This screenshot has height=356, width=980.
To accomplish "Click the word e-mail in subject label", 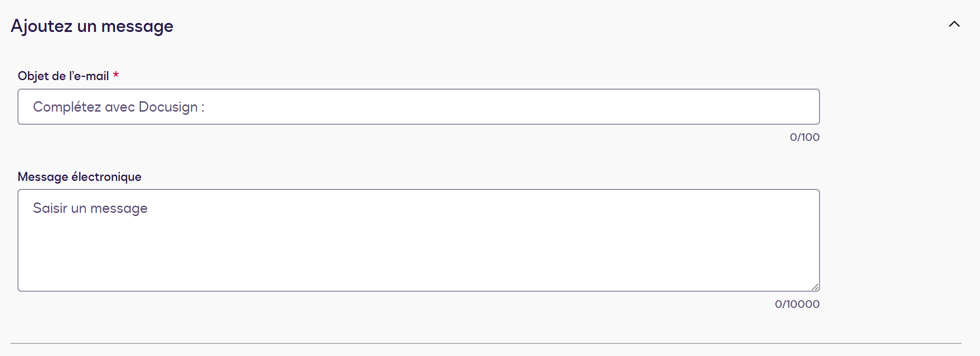I will point(91,76).
